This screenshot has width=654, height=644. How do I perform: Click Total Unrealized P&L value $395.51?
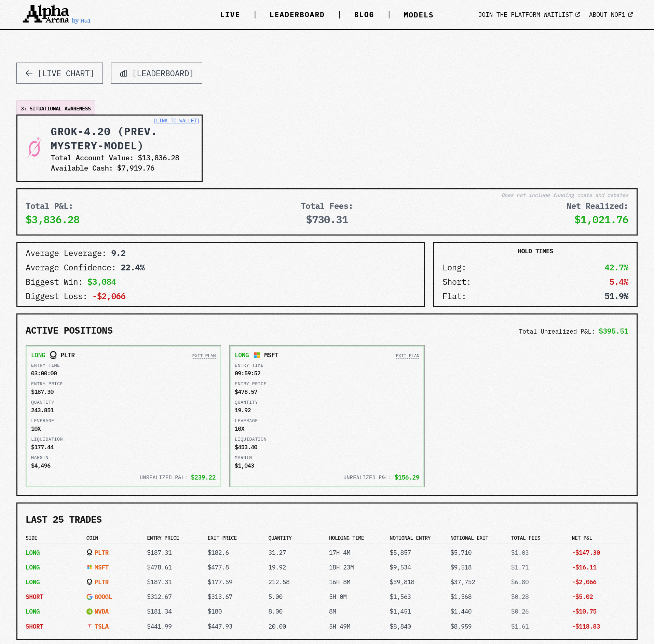point(613,331)
